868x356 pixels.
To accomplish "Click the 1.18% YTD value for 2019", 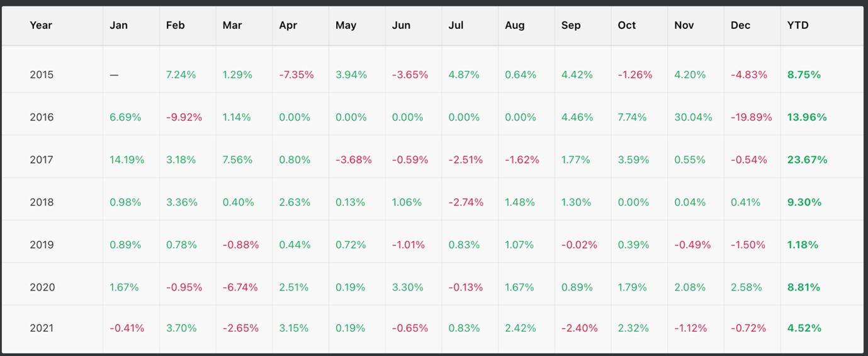I will [803, 245].
